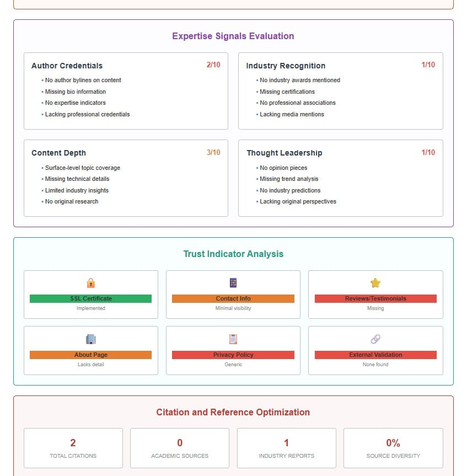Select the Industry Recognition card heading
The image size is (467, 476).
(286, 66)
